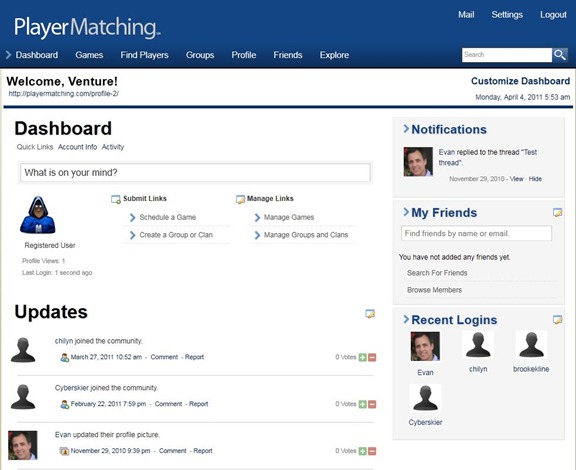Collapse the Notifications panel header

pos(445,129)
